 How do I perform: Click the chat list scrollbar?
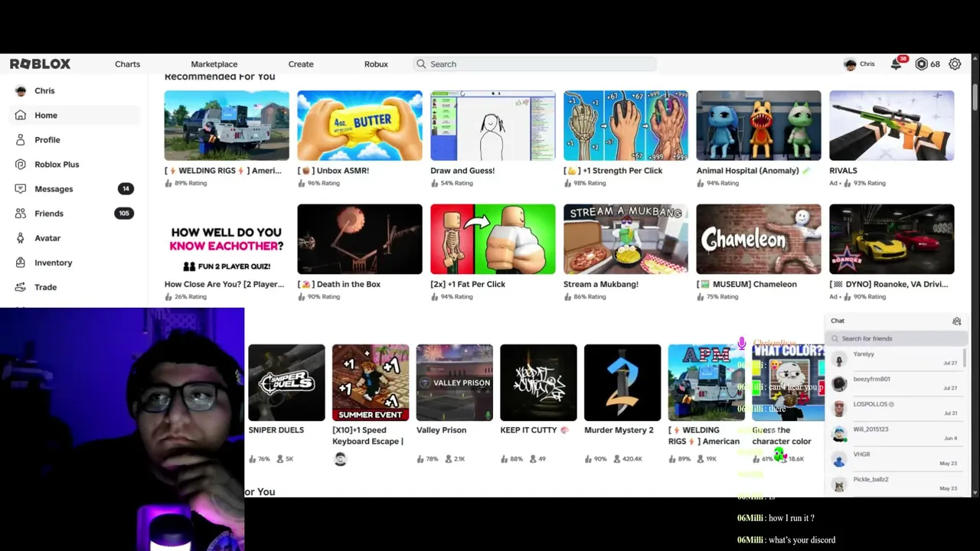(x=965, y=357)
